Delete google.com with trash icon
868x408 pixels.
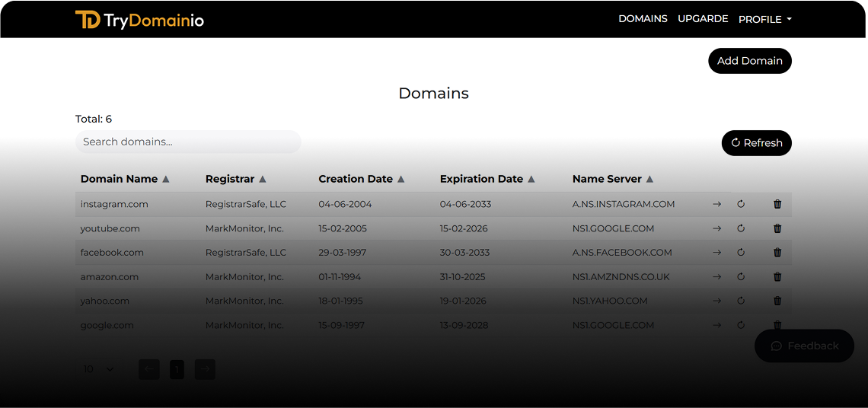coord(777,326)
